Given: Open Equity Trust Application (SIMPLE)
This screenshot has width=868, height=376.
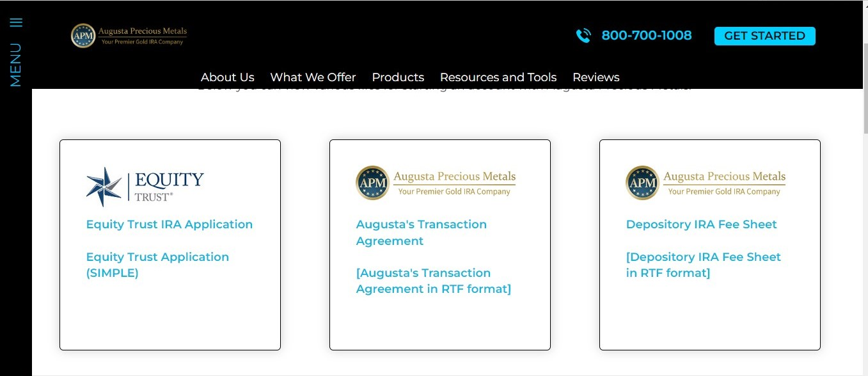Looking at the screenshot, I should coord(157,264).
